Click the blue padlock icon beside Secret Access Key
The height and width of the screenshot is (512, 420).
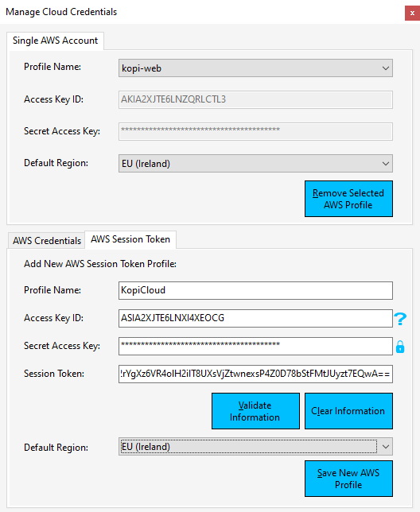pyautogui.click(x=400, y=347)
